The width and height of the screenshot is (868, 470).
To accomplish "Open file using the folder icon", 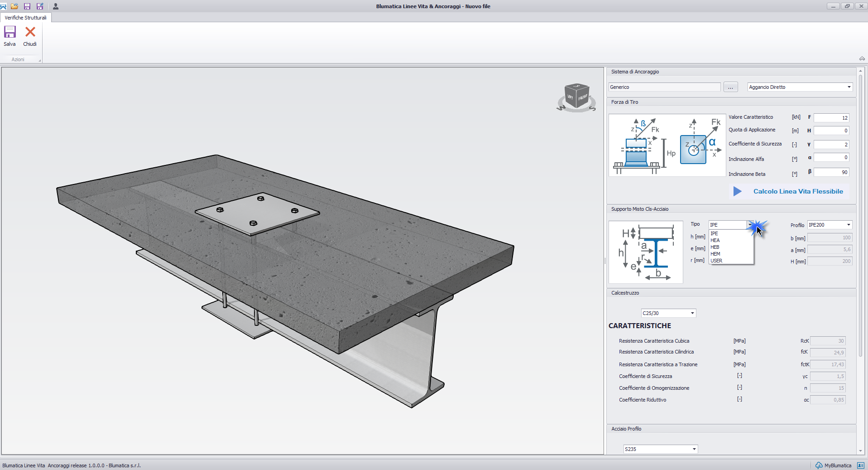I will 14,6.
